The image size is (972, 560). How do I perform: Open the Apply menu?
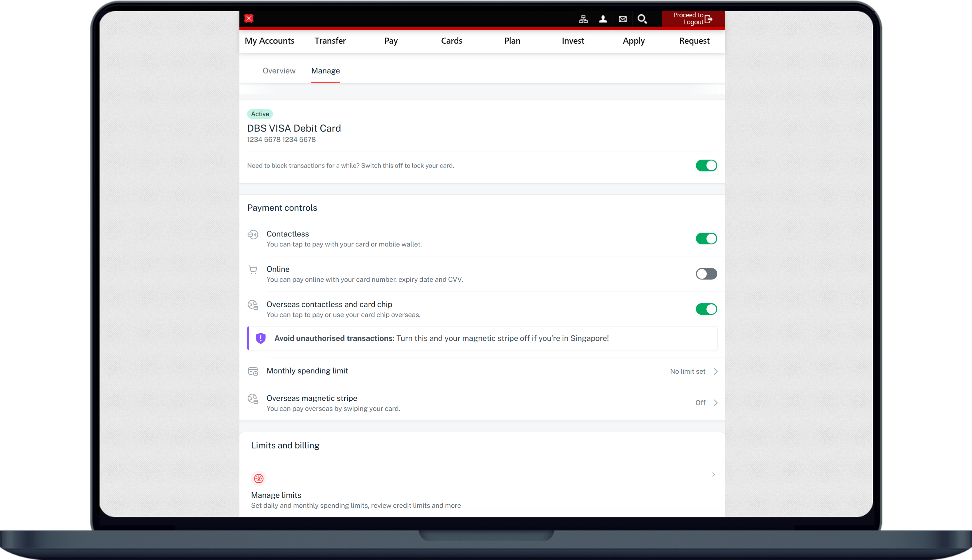(x=633, y=41)
